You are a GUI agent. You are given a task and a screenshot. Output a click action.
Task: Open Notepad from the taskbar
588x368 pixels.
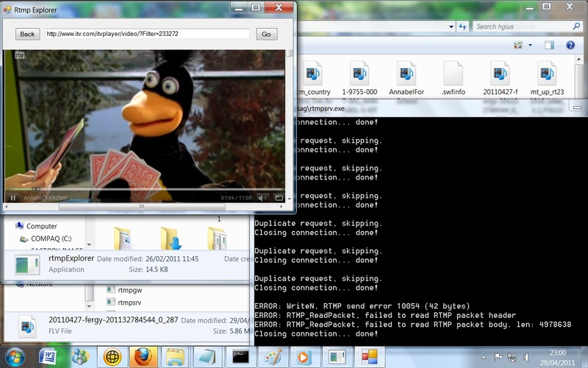point(207,357)
